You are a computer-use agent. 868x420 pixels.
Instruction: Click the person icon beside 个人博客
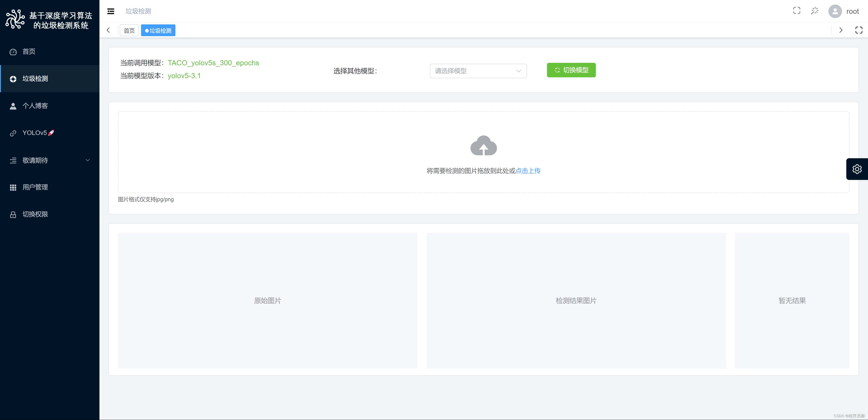click(x=13, y=106)
